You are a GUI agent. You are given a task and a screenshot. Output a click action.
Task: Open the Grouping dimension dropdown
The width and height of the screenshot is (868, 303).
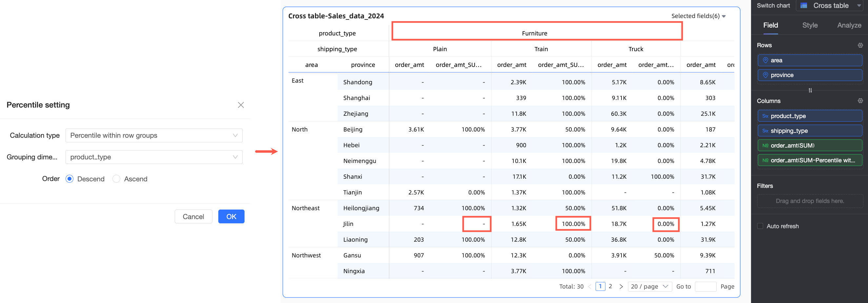point(154,157)
